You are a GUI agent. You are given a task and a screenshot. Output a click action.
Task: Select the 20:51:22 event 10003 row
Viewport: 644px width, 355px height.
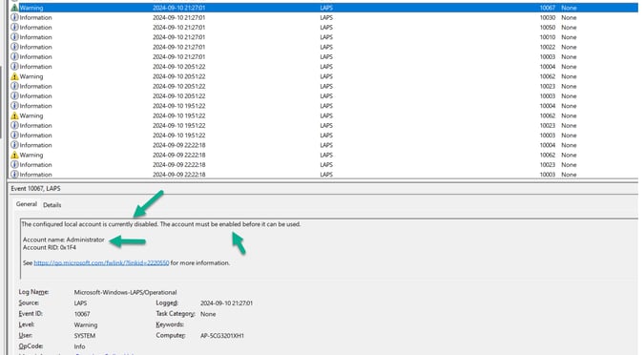tap(323, 96)
